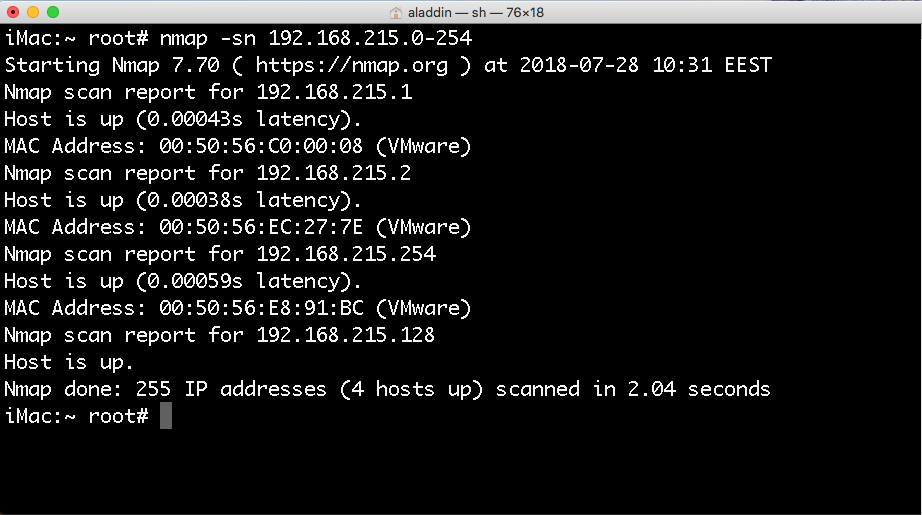Click the IP address 192.168.215.254
Screen dimensions: 922x515
click(346, 254)
